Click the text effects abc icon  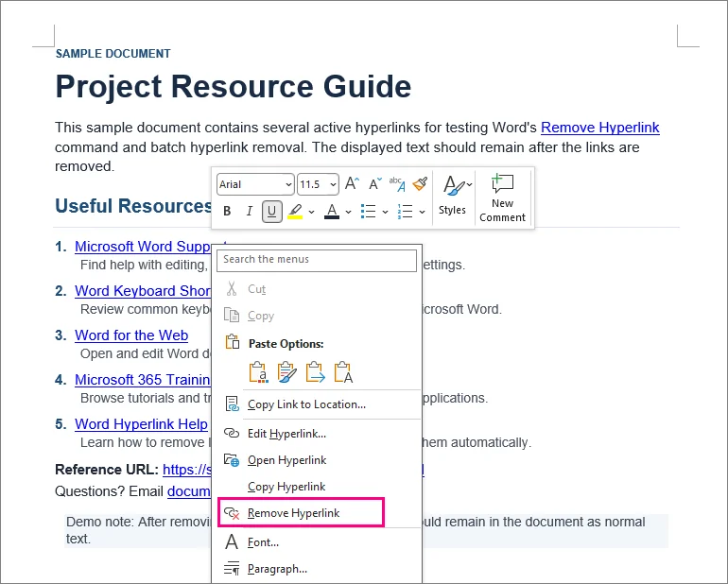pyautogui.click(x=397, y=184)
